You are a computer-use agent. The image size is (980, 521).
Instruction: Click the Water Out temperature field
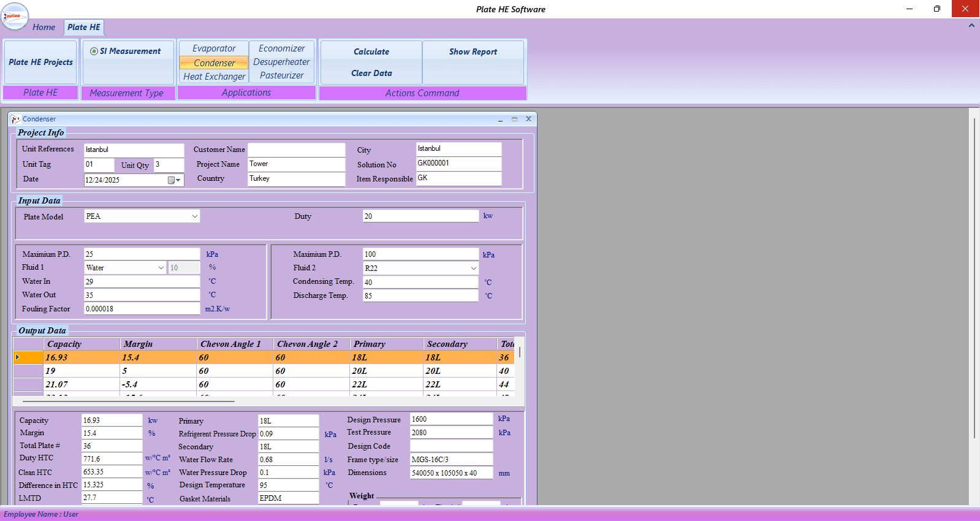coord(142,295)
